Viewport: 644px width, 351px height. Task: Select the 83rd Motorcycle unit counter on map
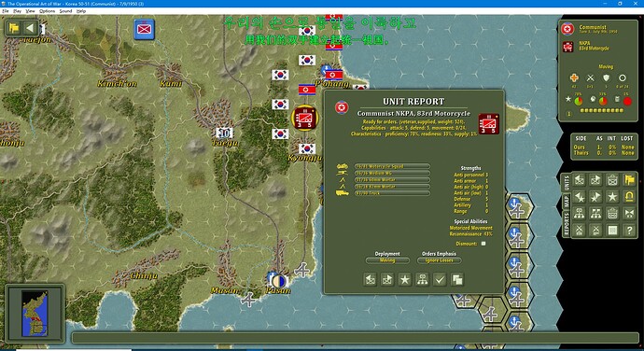click(305, 118)
